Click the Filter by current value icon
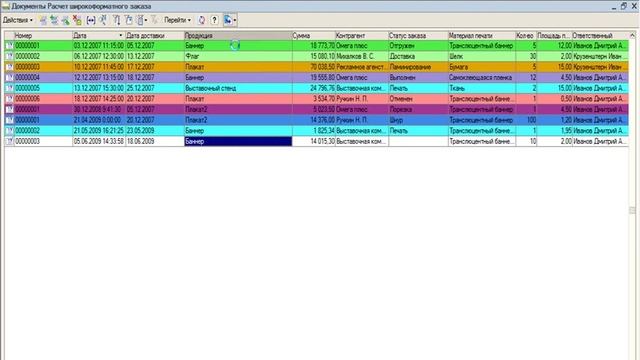This screenshot has width=640, height=360. [129, 20]
